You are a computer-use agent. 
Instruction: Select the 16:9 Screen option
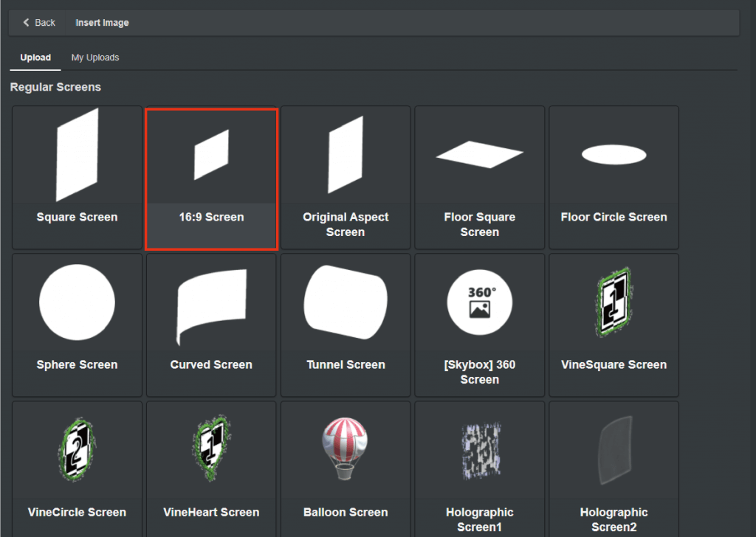[x=211, y=155]
